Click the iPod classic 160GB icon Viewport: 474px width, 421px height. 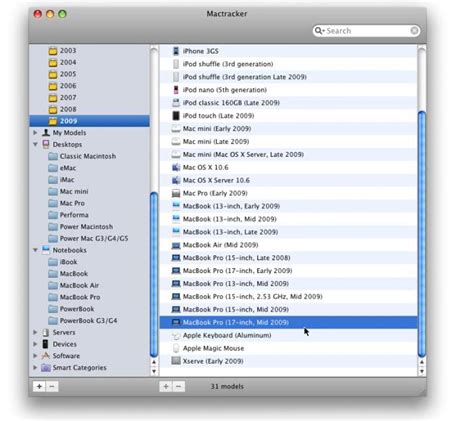pyautogui.click(x=176, y=103)
